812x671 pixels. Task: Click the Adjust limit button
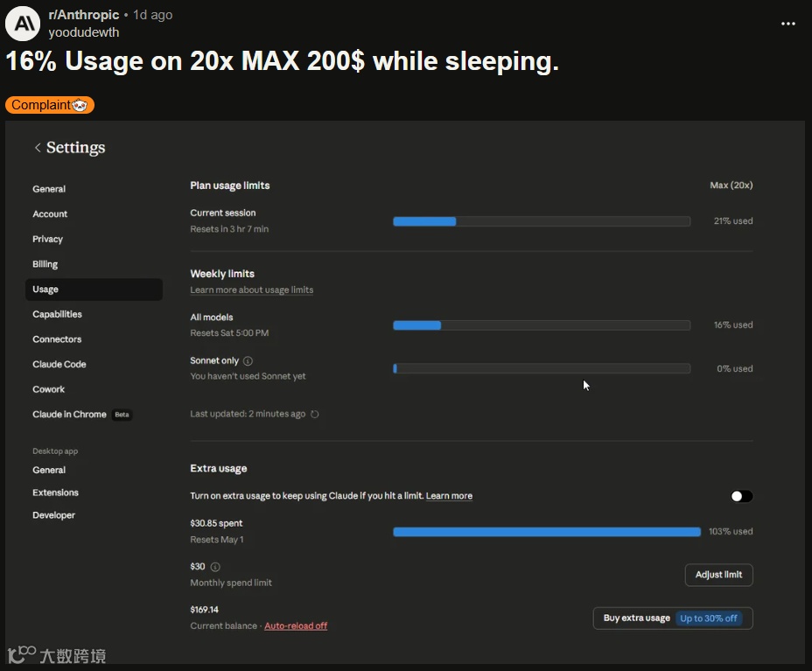click(718, 575)
